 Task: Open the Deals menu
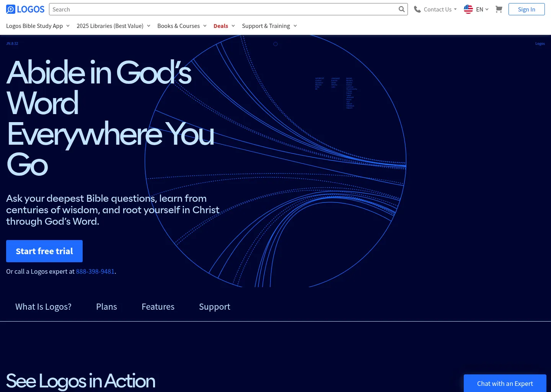[221, 26]
